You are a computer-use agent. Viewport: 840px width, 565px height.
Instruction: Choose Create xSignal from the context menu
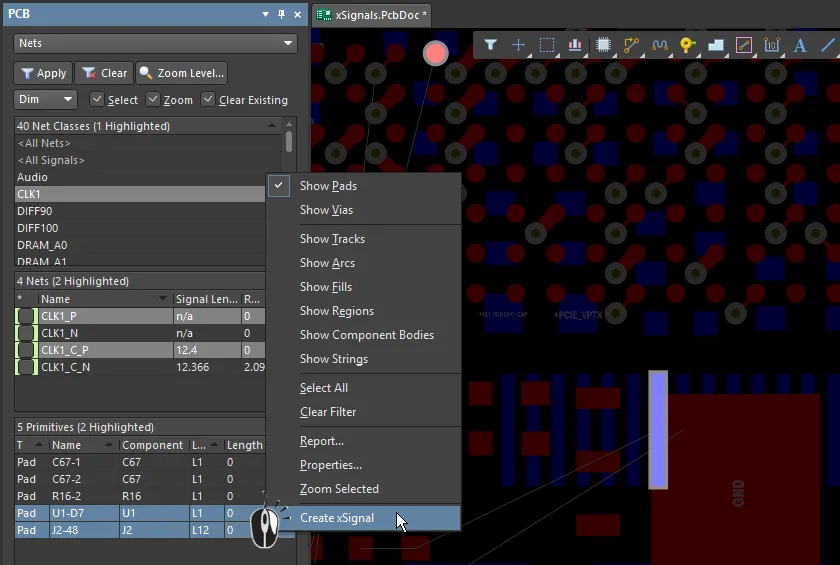click(337, 518)
